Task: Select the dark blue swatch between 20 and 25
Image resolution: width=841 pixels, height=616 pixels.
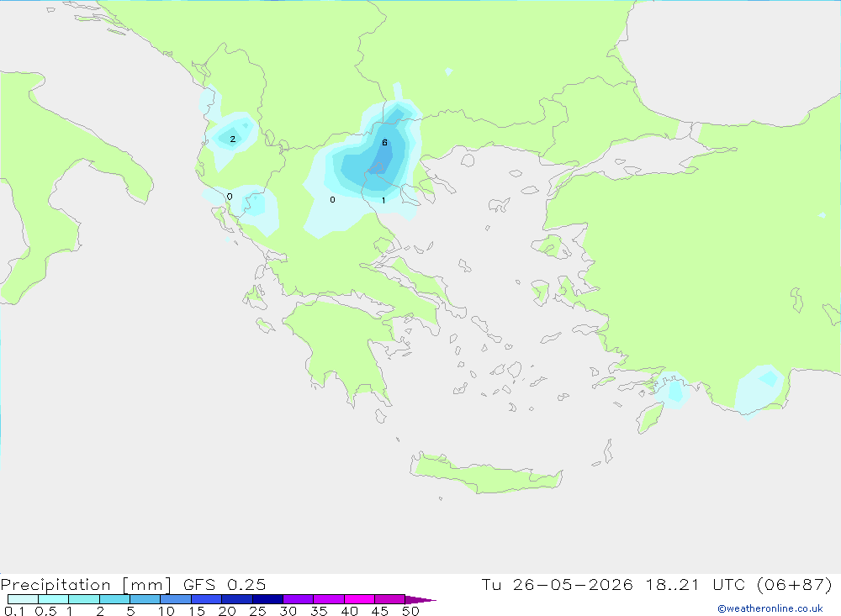Action: (237, 599)
